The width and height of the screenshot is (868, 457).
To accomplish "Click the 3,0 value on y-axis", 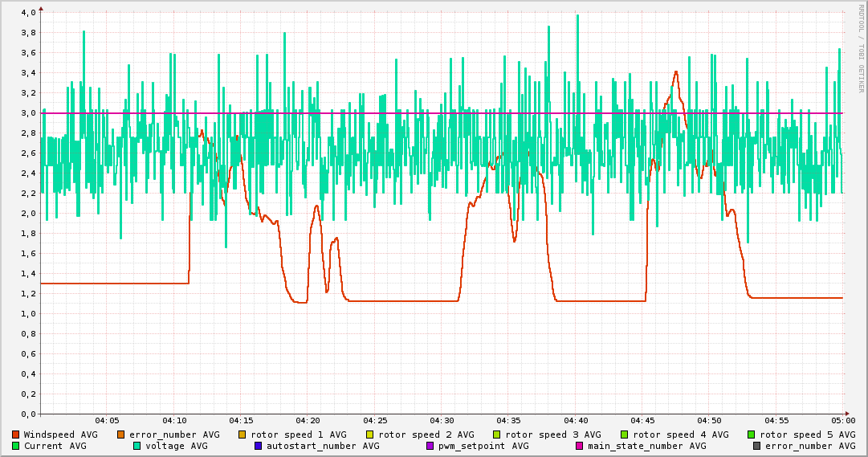I will [29, 113].
